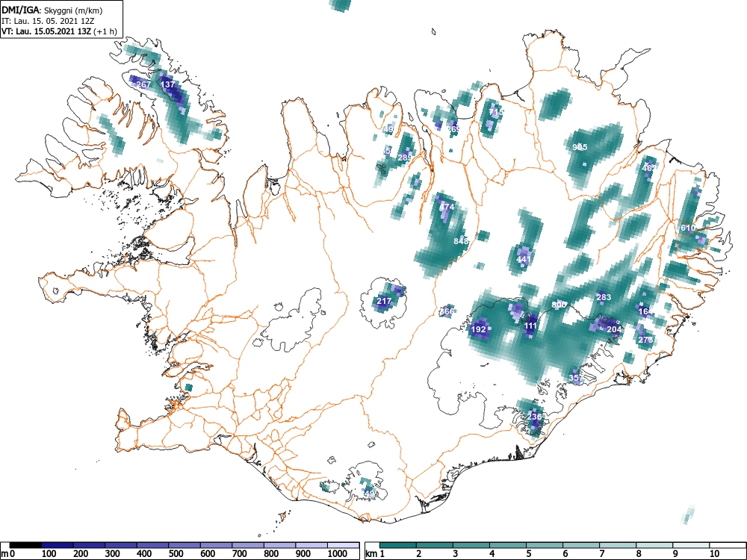This screenshot has width=747, height=560.
Task: Select the '289' visibility value on map
Action: click(405, 158)
